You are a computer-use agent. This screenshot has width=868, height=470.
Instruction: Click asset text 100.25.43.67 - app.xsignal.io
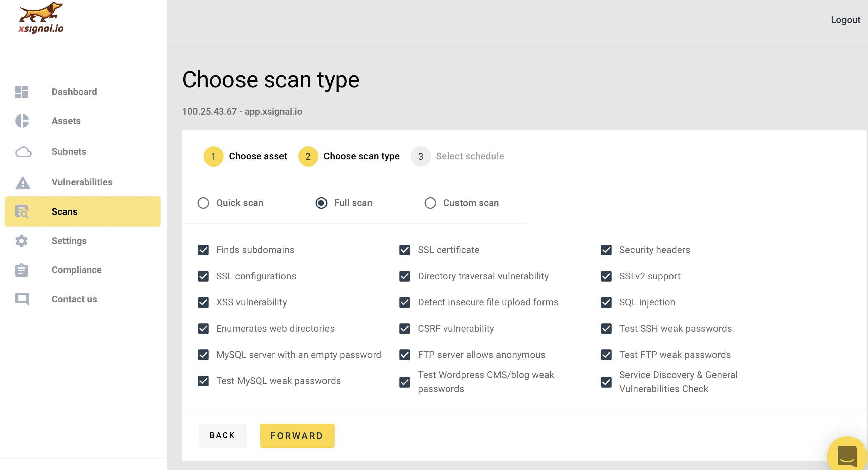click(x=242, y=112)
